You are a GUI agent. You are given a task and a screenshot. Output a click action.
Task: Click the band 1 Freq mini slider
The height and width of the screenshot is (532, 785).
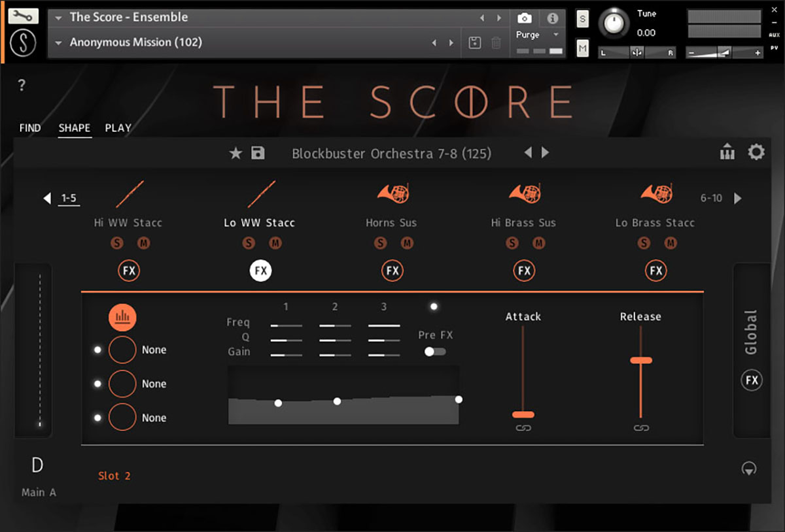click(287, 325)
